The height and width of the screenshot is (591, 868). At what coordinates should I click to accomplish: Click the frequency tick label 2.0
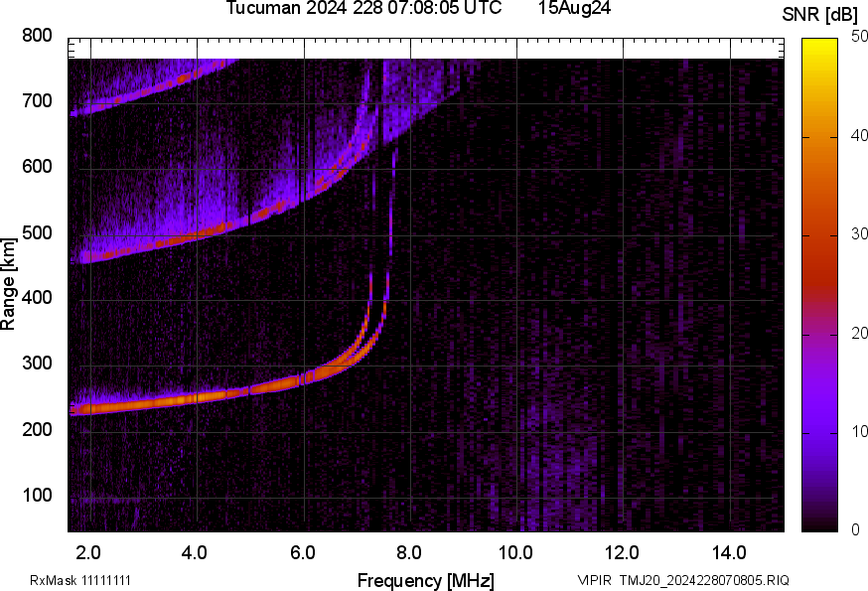click(88, 552)
